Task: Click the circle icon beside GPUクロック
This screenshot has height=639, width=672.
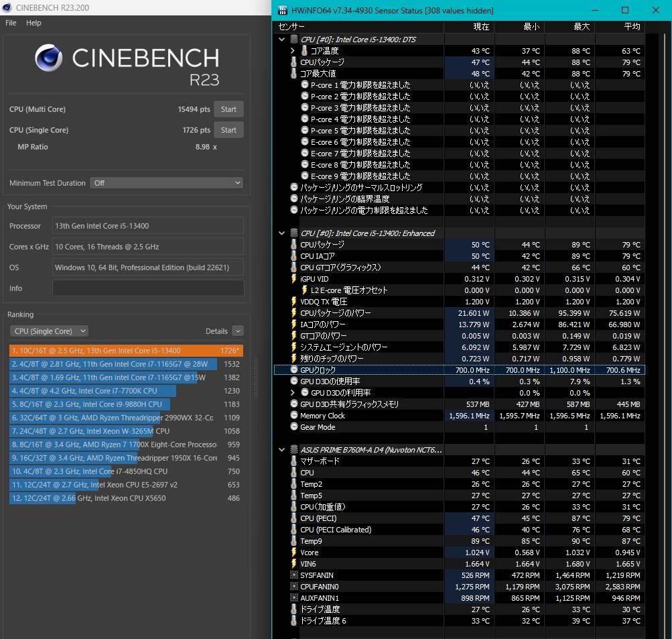Action: 294,370
